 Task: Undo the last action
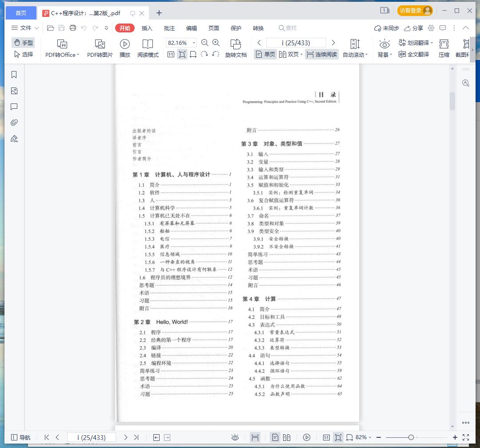[84, 28]
